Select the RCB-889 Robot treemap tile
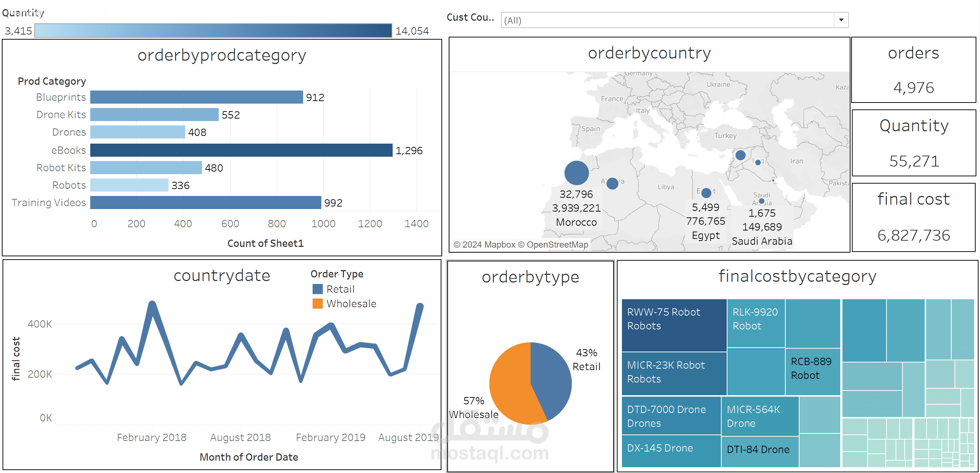 coord(813,372)
